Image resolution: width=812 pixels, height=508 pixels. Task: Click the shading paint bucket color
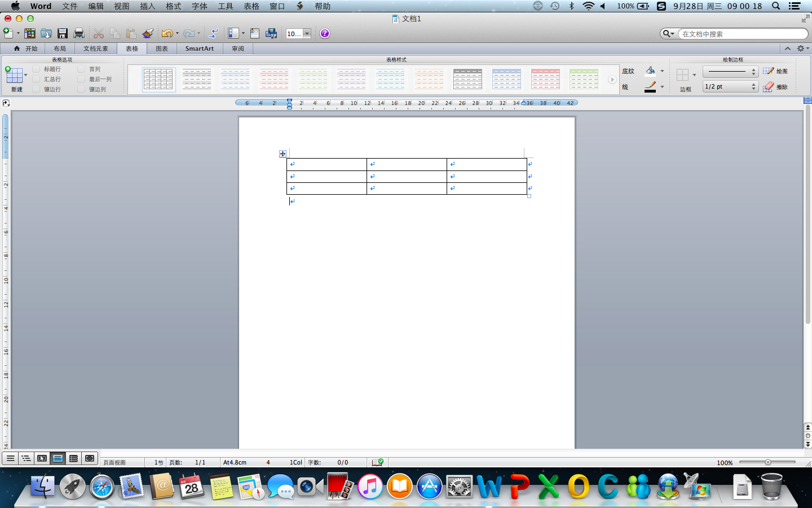(x=650, y=71)
